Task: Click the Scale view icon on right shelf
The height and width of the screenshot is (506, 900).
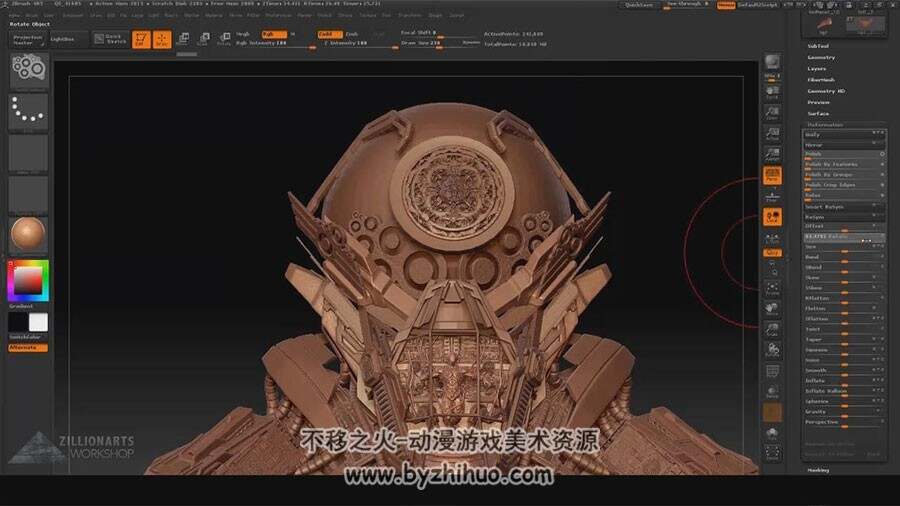Action: [772, 329]
